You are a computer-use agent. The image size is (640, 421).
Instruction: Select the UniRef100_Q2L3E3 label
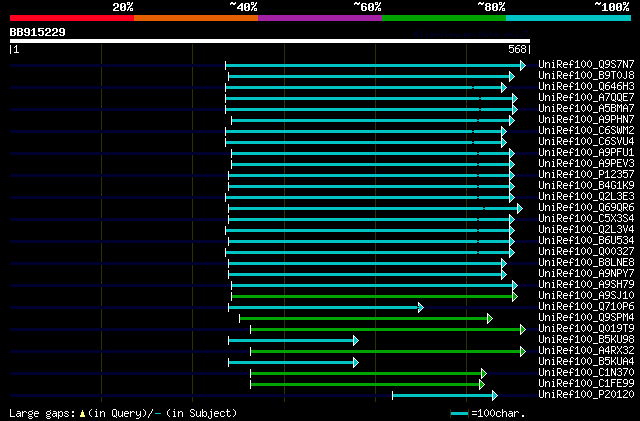[x=586, y=196]
